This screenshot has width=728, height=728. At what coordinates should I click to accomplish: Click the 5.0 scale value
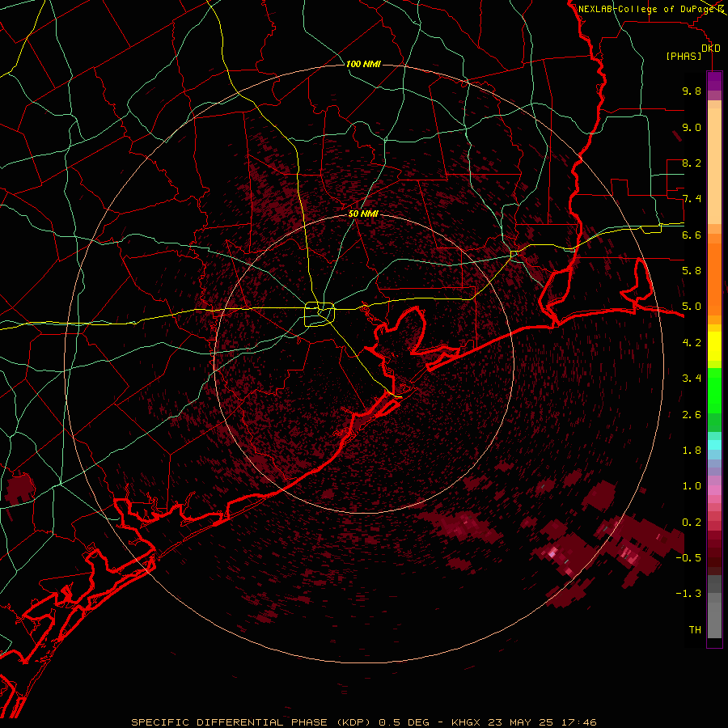(692, 307)
